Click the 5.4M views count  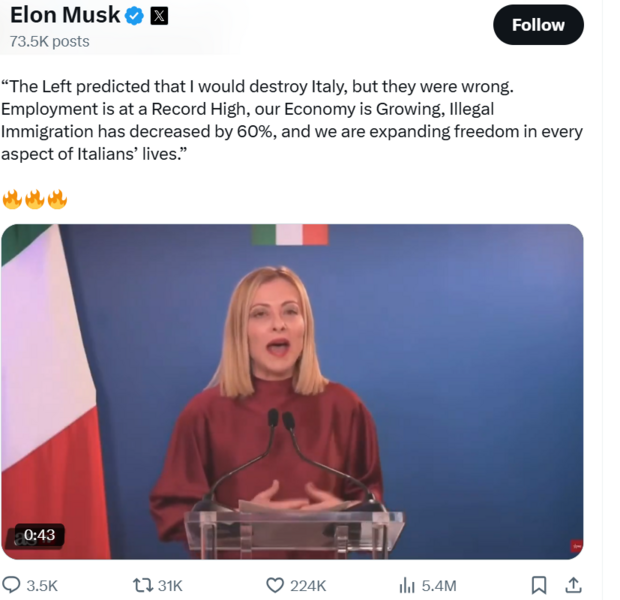tap(439, 586)
